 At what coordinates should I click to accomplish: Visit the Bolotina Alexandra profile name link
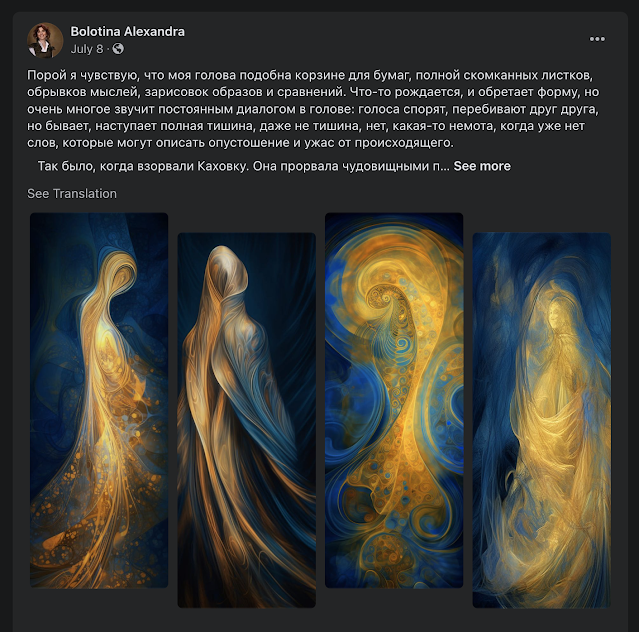coord(127,31)
